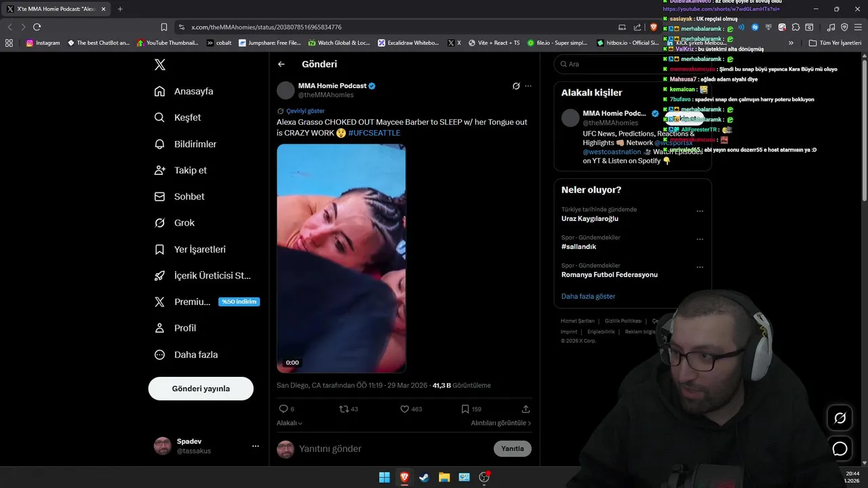Open Alıntıları görüntüle link

click(x=501, y=423)
